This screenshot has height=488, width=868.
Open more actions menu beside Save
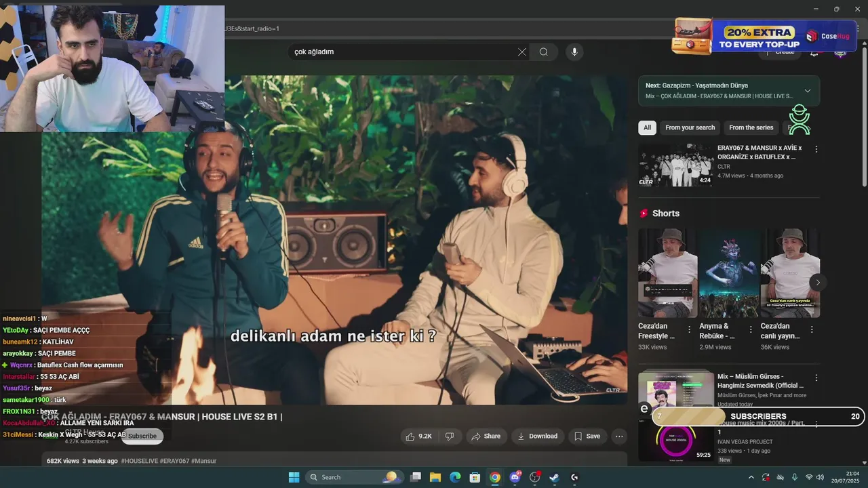coord(619,436)
